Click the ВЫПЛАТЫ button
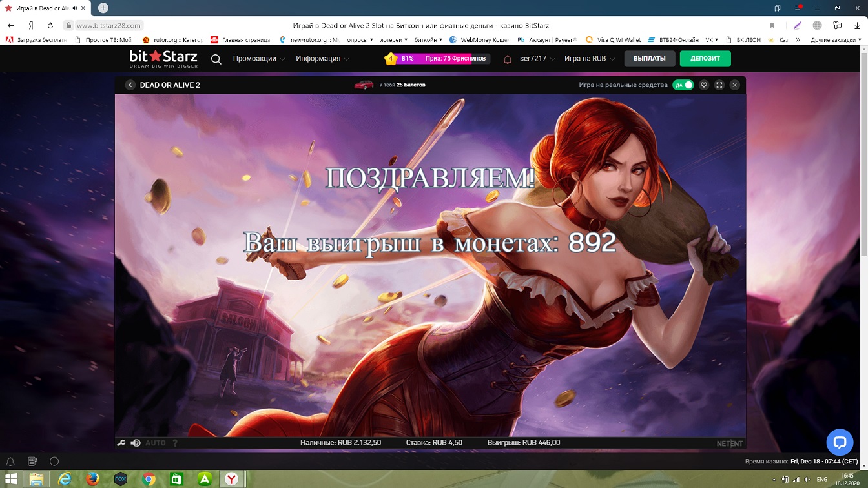This screenshot has height=488, width=868. point(650,59)
